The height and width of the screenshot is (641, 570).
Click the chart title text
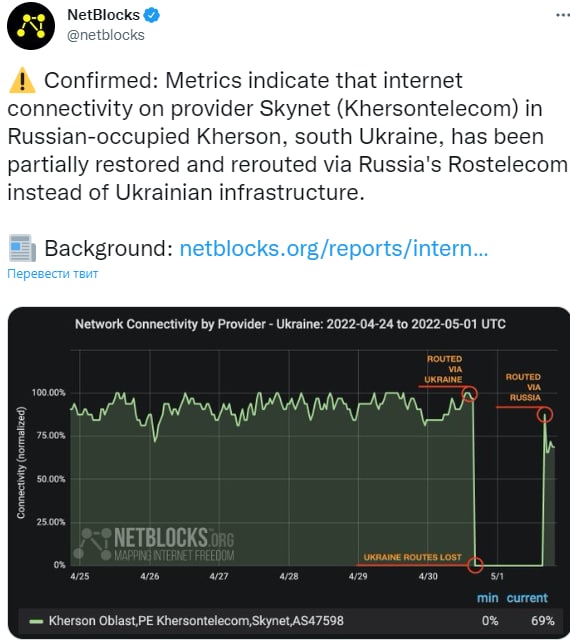[x=290, y=324]
